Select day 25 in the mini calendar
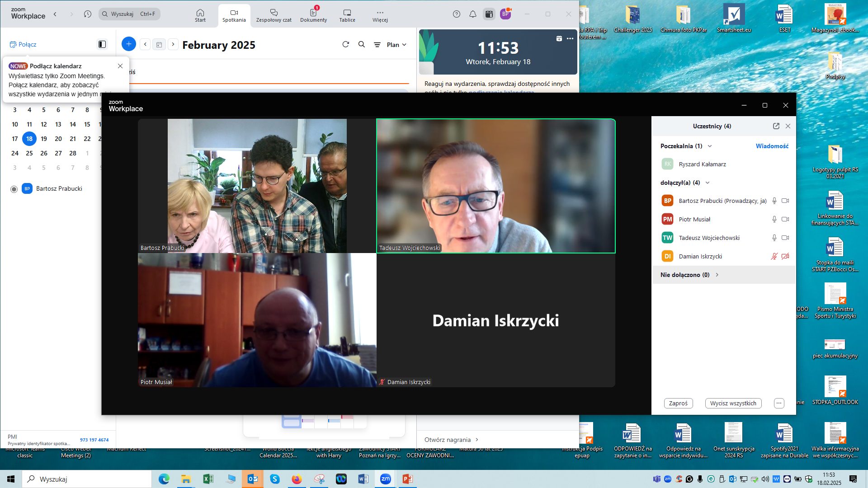 click(29, 153)
